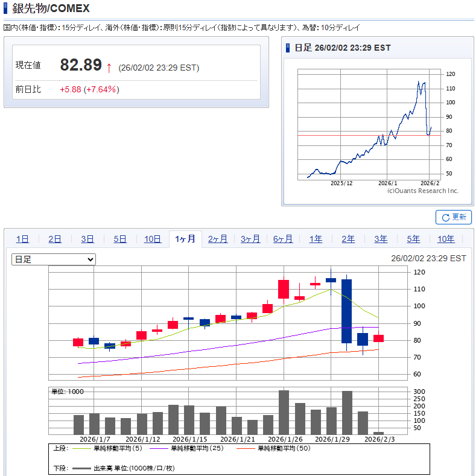Switch to the 6ヶ月 period tab
476x476 pixels.
[x=283, y=239]
